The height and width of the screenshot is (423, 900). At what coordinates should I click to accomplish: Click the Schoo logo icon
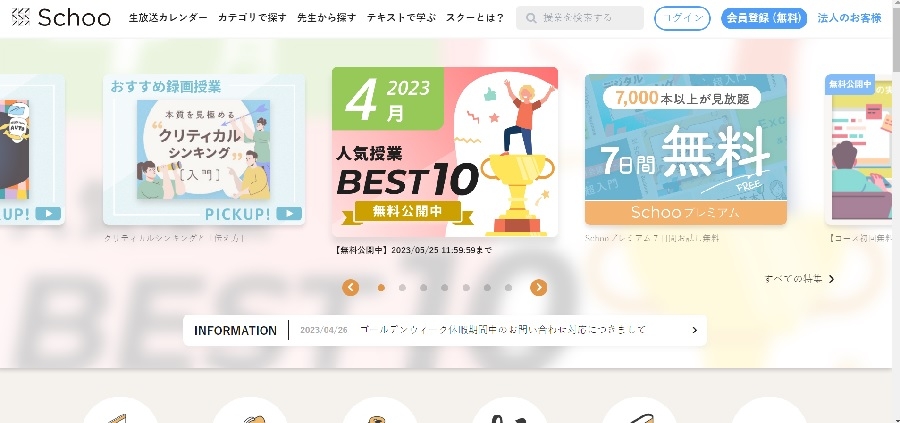pos(21,18)
